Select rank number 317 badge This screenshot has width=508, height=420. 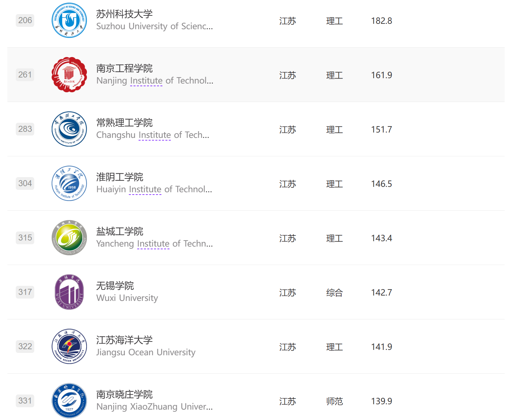point(25,292)
